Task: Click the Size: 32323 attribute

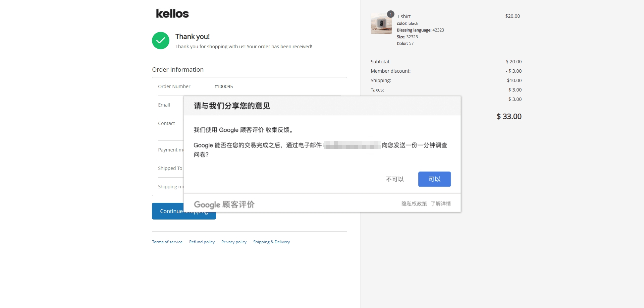Action: tap(407, 37)
